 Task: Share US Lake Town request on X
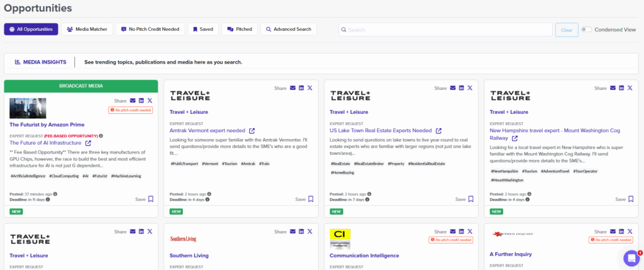coord(470,88)
